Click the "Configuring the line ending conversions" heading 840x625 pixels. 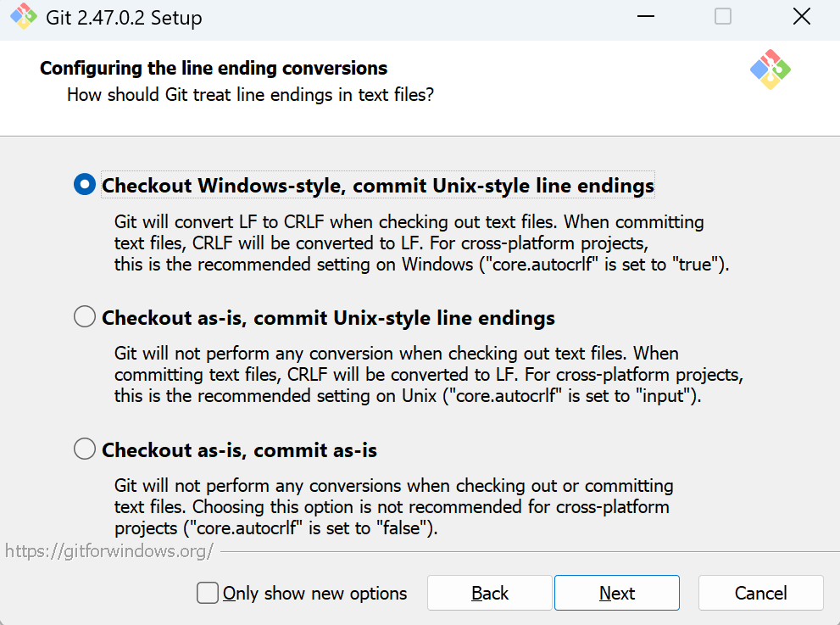(x=214, y=68)
